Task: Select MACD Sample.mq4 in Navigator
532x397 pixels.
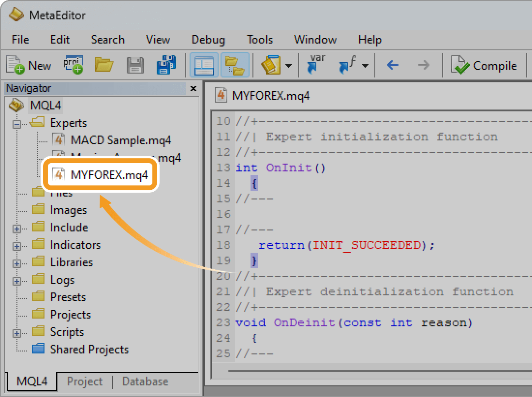Action: (x=120, y=140)
